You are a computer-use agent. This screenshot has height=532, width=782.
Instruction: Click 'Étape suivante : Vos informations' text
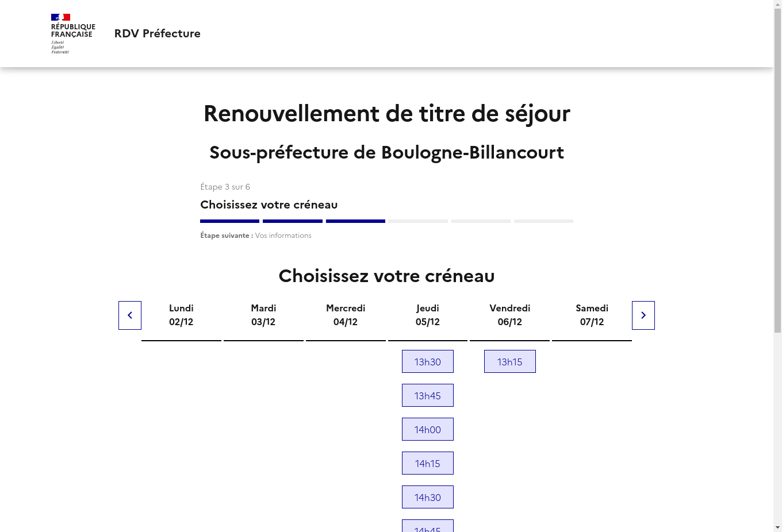[256, 235]
